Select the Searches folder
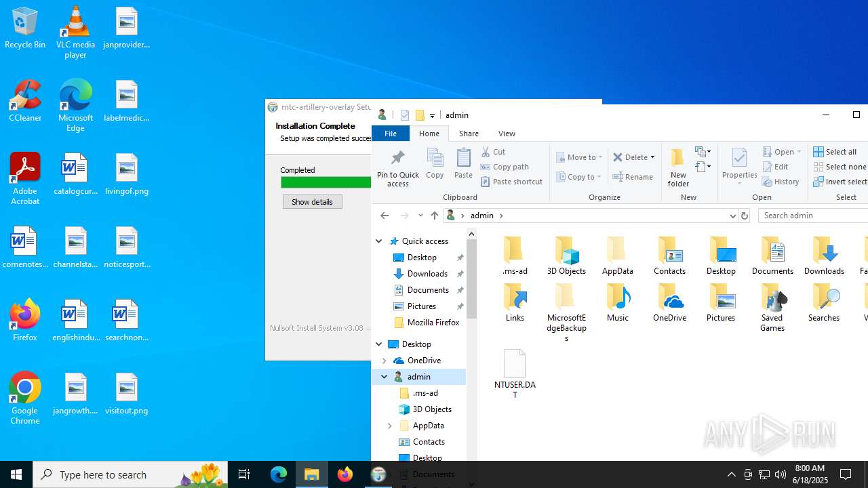The image size is (868, 488). pos(824,302)
